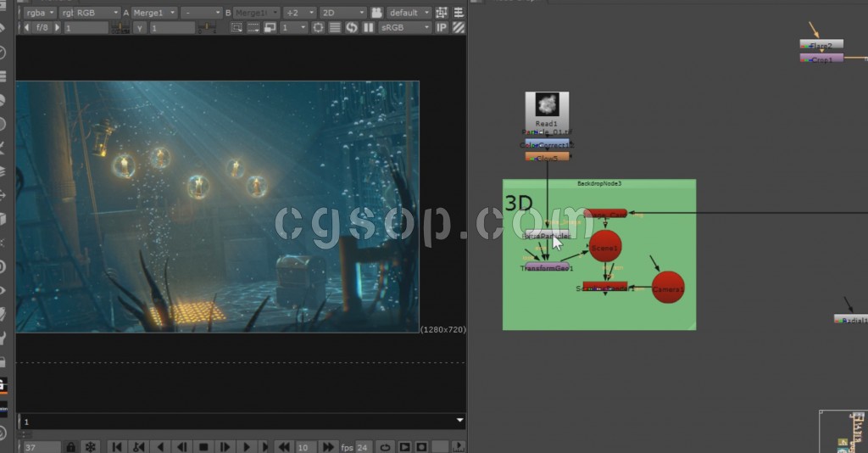
Task: Click the f/8 gain display button
Action: coord(42,27)
